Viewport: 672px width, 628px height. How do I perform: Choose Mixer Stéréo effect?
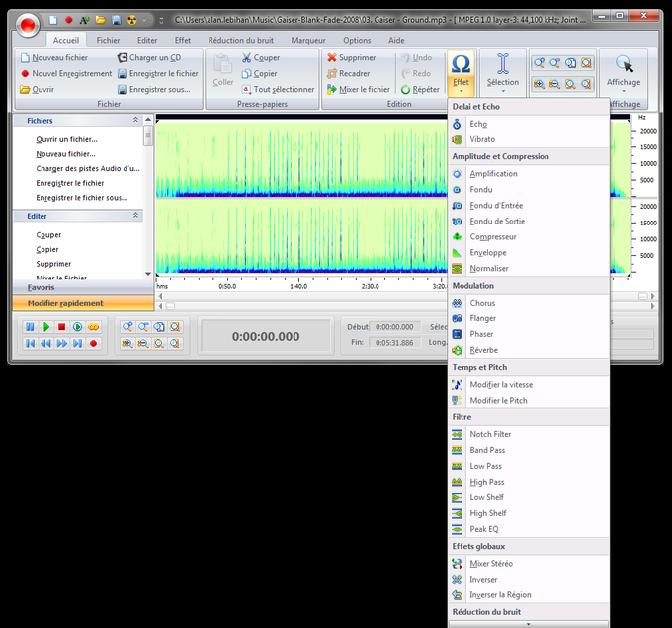(529, 564)
